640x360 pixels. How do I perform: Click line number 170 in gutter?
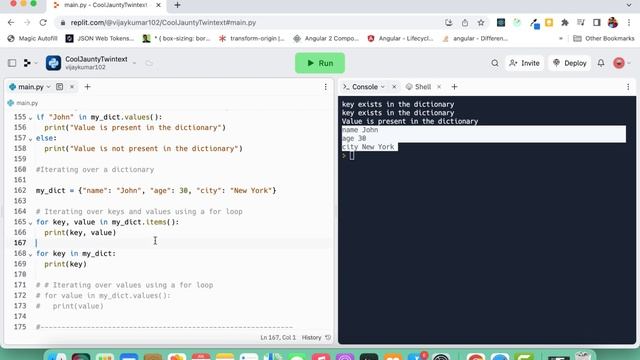click(20, 274)
